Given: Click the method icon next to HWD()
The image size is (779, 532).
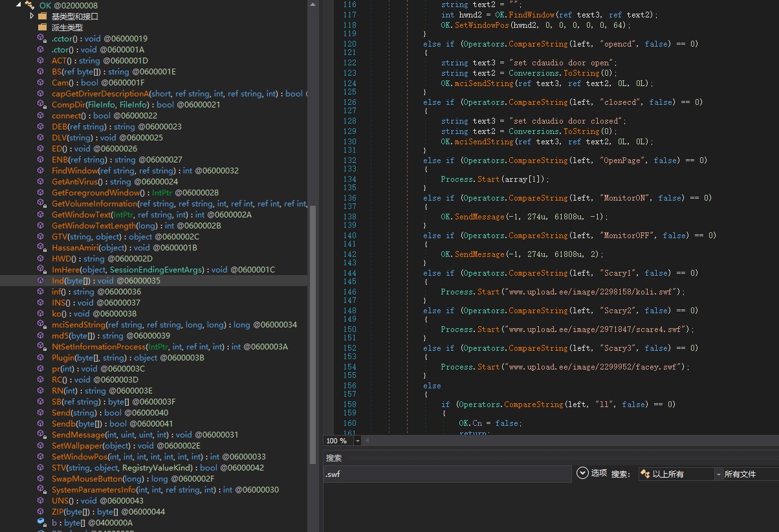Looking at the screenshot, I should (x=41, y=258).
